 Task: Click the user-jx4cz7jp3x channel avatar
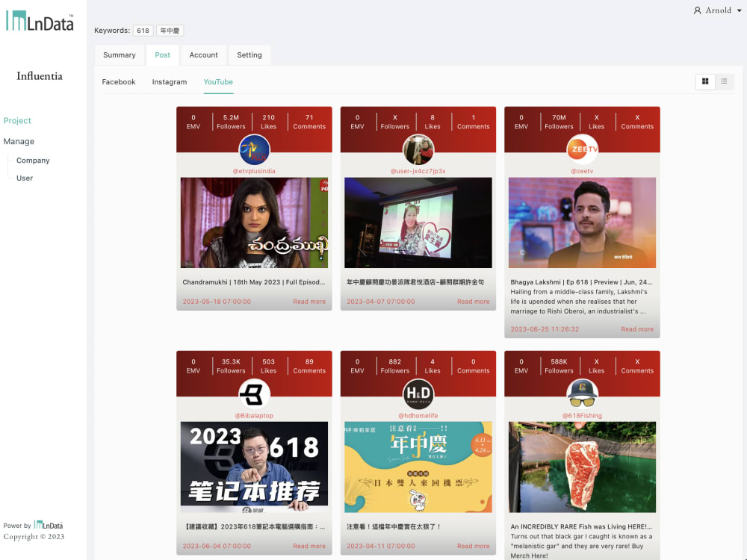[x=418, y=149]
